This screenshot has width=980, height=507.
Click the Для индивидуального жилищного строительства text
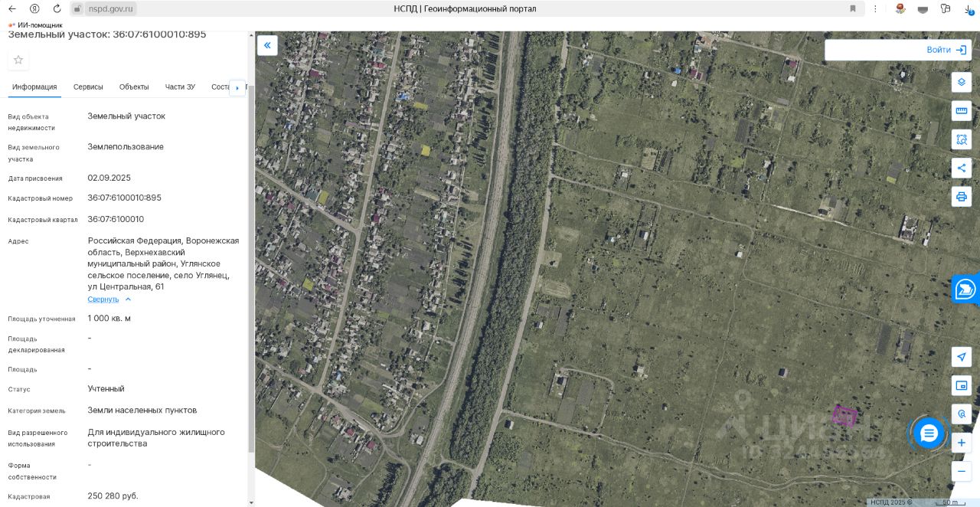point(156,438)
